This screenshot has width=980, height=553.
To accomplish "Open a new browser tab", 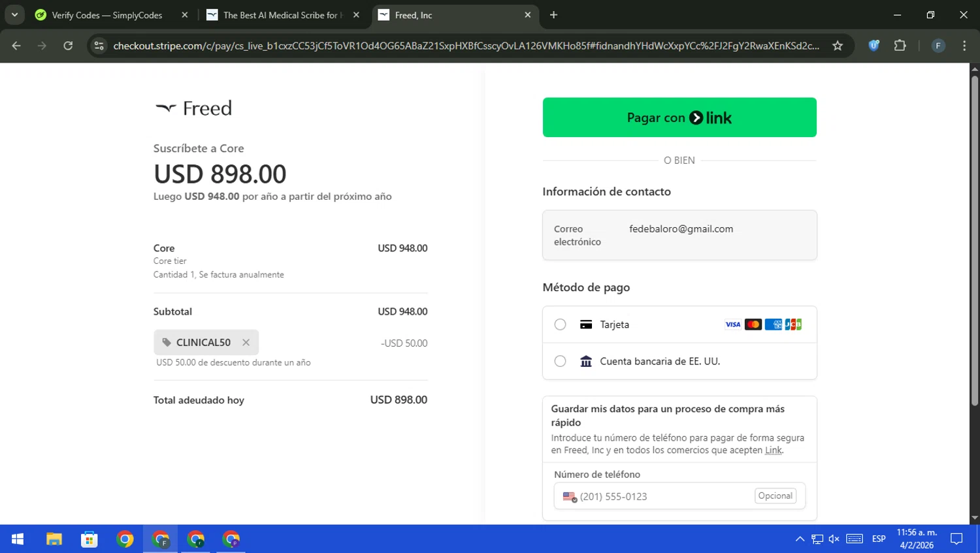I will pos(553,15).
